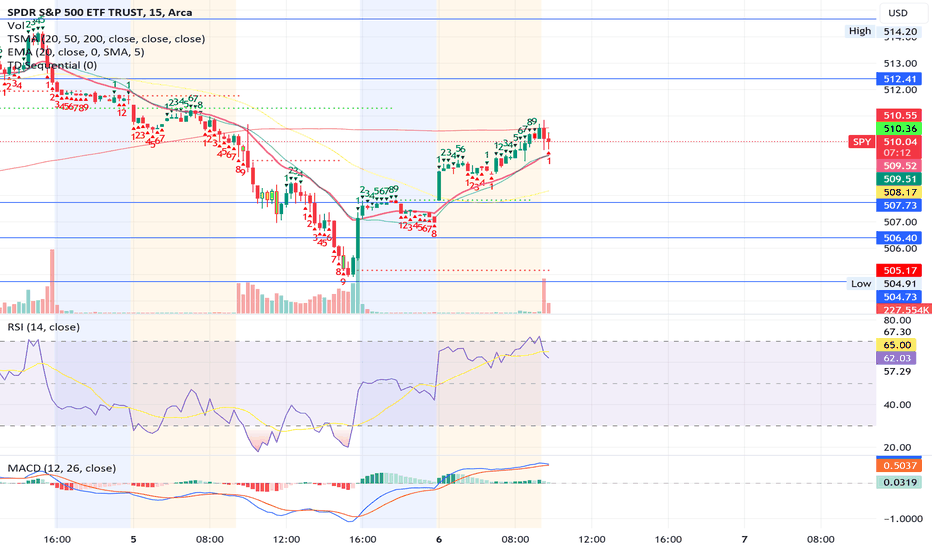The width and height of the screenshot is (932, 550).
Task: Click the red 510.55 price label
Action: tap(899, 115)
